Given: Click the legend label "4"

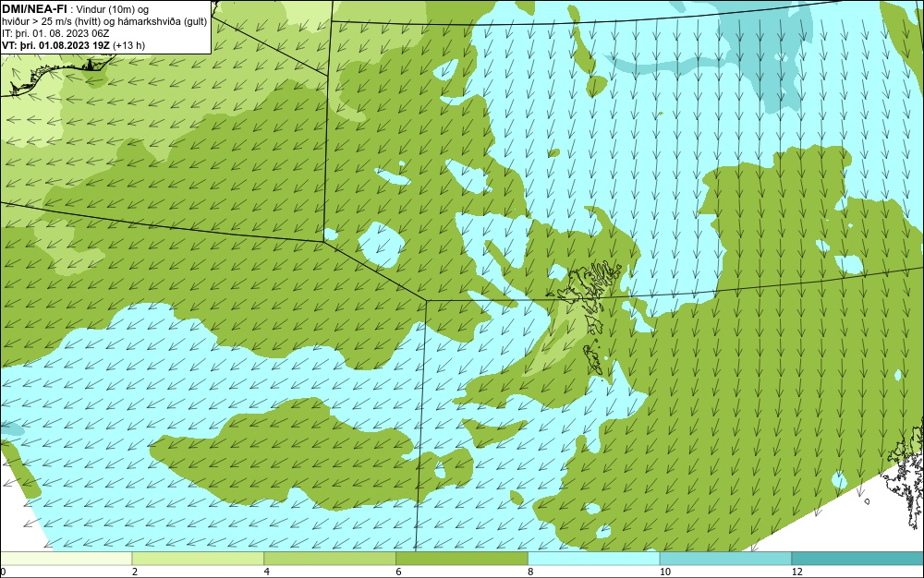Looking at the screenshot, I should 267,572.
